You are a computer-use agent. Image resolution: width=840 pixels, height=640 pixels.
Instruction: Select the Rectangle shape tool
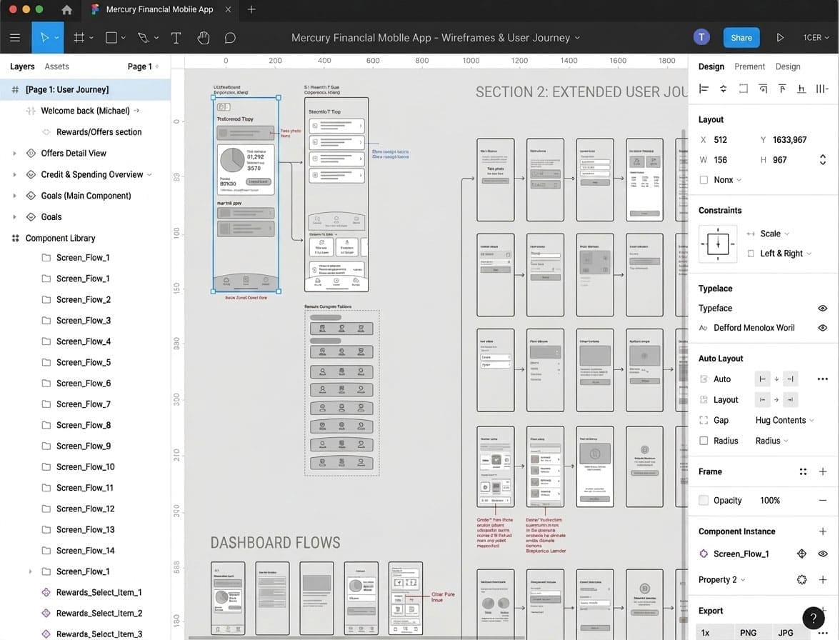pyautogui.click(x=111, y=37)
